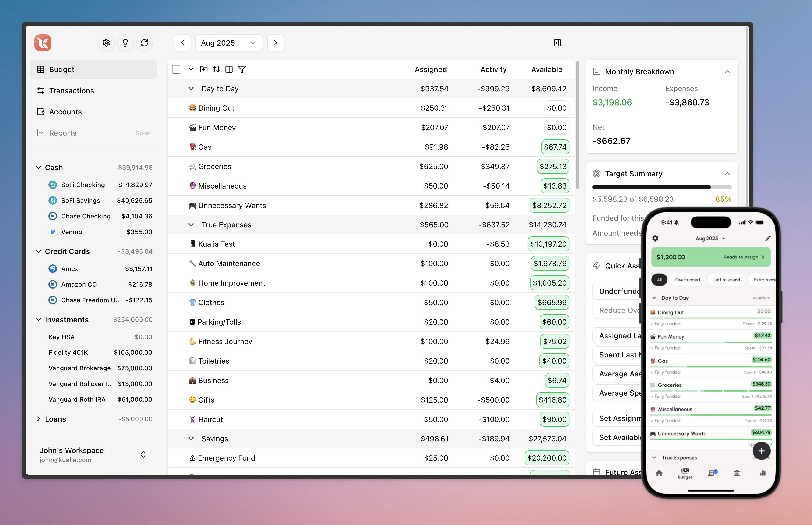Viewport: 812px width, 525px height.
Task: Click the lightbulb tips icon
Action: coord(125,43)
